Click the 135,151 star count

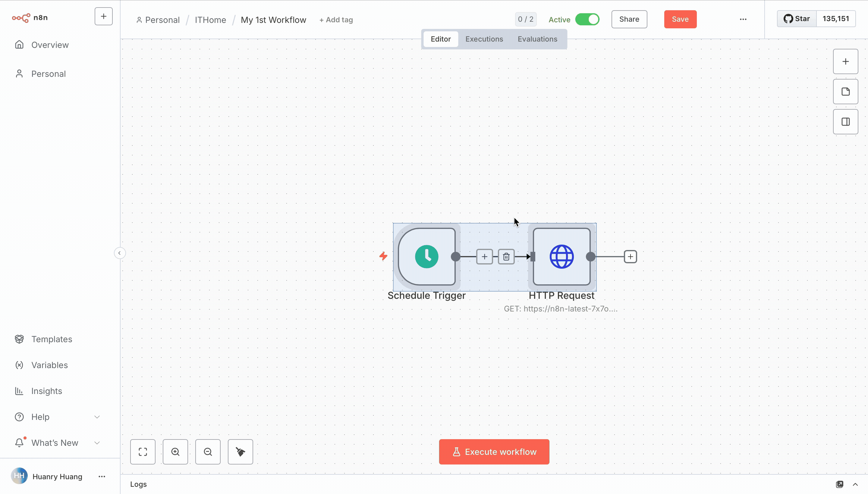(x=836, y=19)
